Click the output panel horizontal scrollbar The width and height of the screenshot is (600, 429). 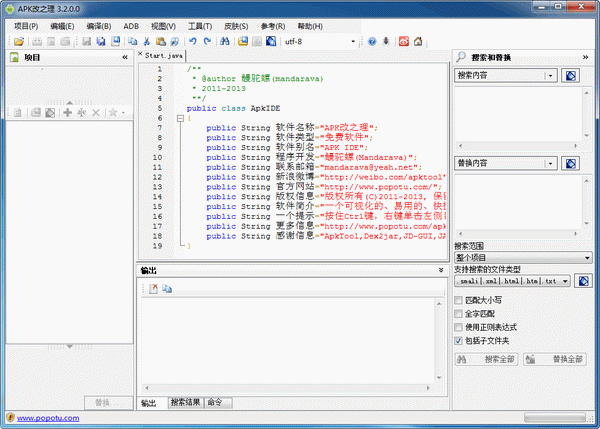[x=290, y=389]
